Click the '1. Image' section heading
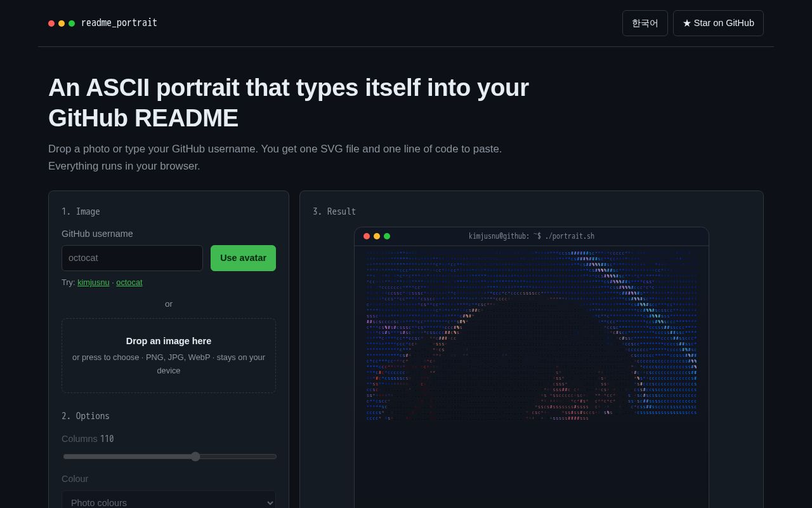Image resolution: width=812 pixels, height=508 pixels. coord(81,211)
